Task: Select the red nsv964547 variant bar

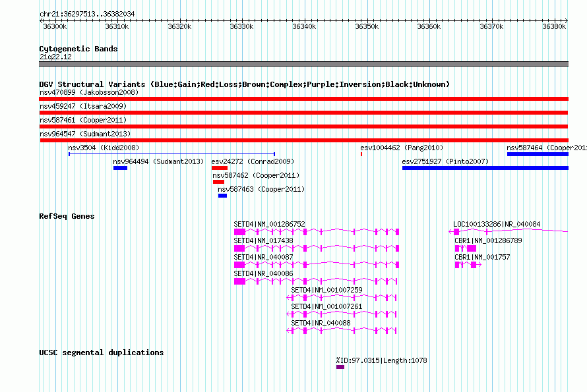Action: tap(304, 140)
